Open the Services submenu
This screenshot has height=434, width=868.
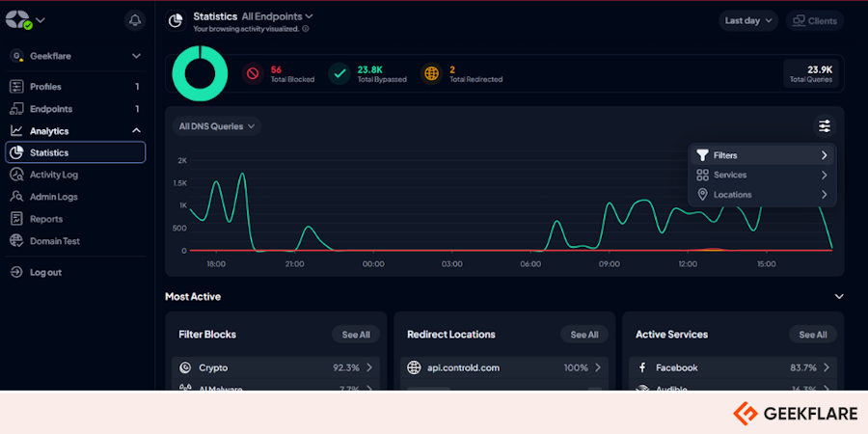click(x=762, y=175)
